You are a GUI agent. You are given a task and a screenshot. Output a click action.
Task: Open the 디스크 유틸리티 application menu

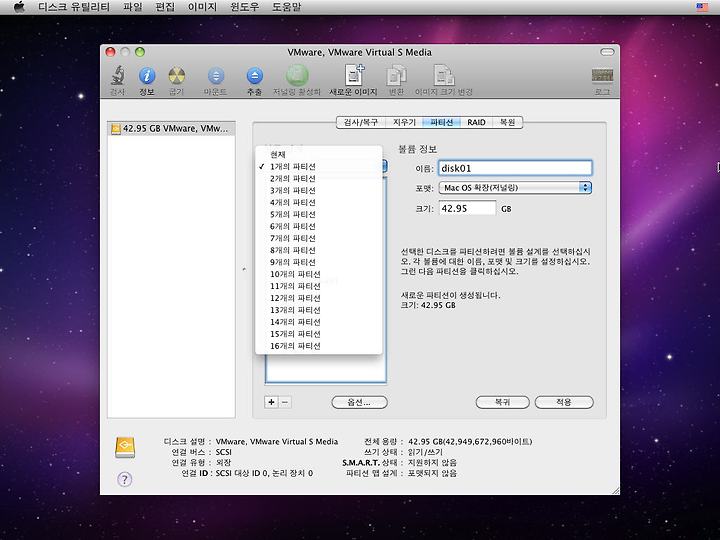74,7
